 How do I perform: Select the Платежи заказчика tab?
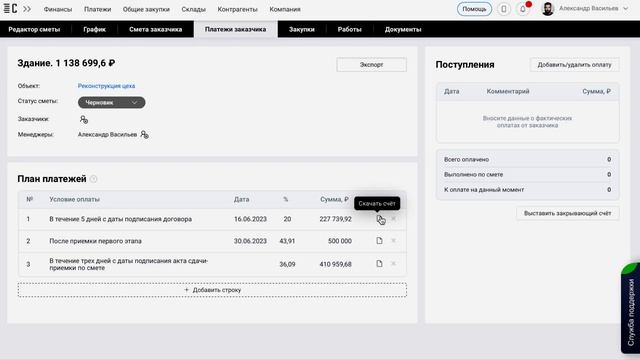pos(236,29)
